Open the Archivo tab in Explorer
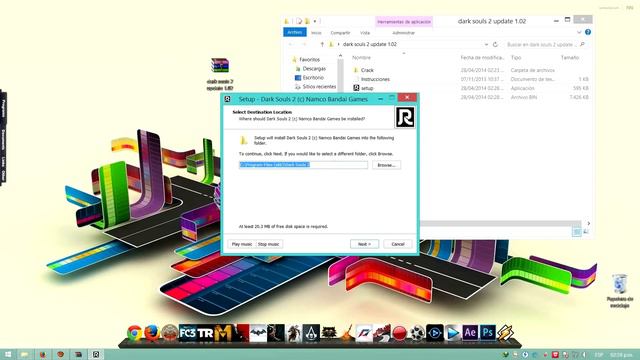 coord(295,32)
